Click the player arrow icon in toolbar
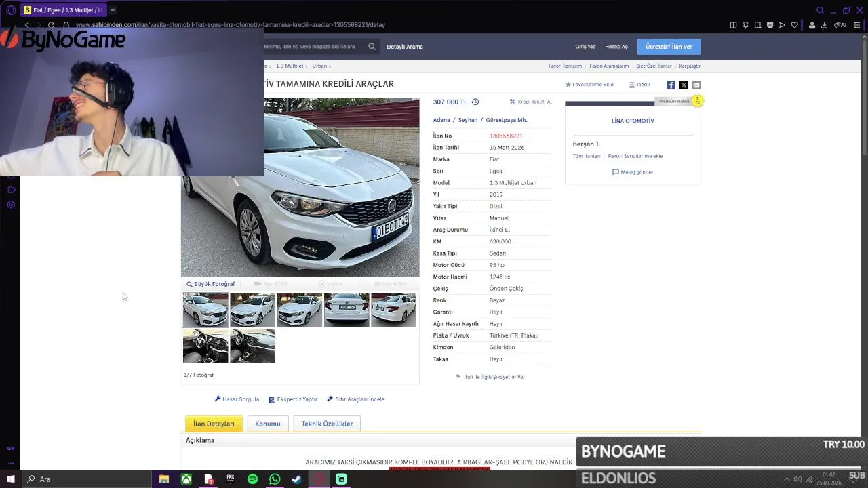868x488 pixels. click(x=782, y=25)
